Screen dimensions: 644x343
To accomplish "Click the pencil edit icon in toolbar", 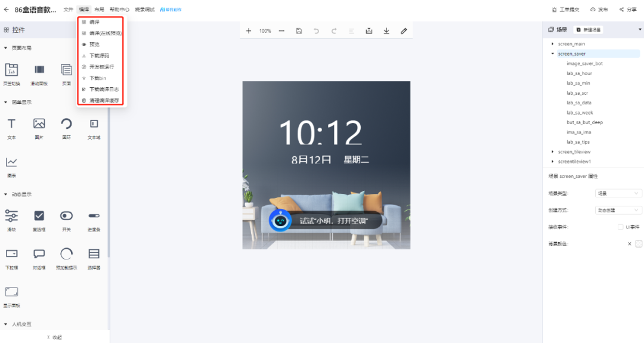I will [x=404, y=31].
